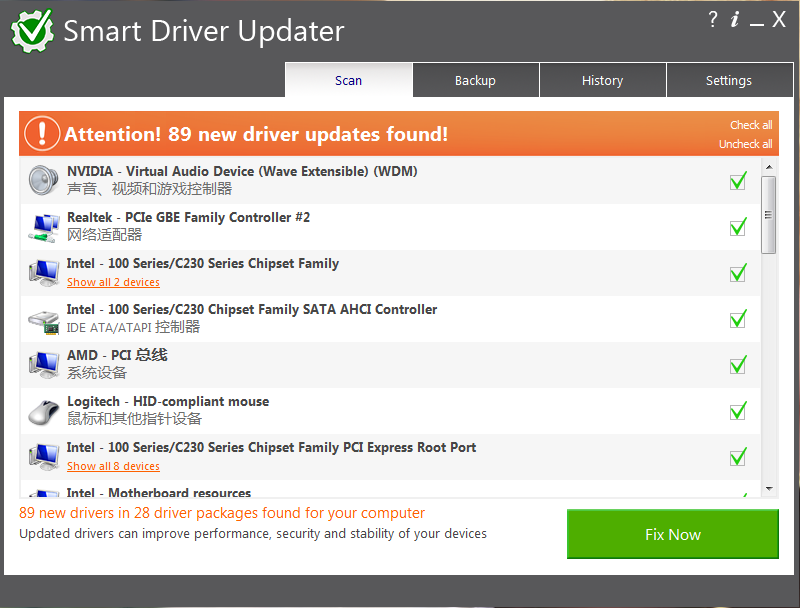Select 'AMD - PCI 总线' text
This screenshot has height=608, width=800.
click(x=117, y=355)
